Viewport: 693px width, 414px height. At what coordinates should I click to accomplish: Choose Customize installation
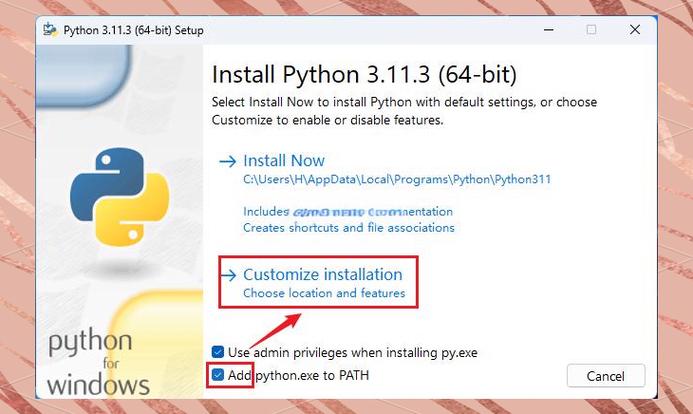(x=323, y=275)
